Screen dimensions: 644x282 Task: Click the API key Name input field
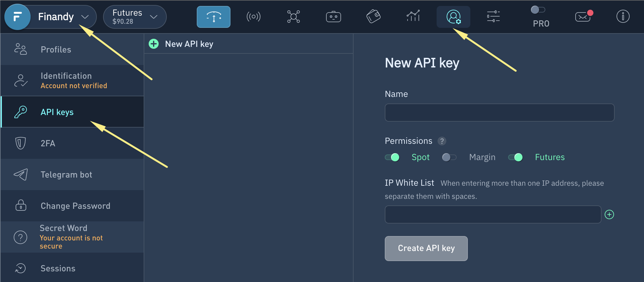coord(499,113)
